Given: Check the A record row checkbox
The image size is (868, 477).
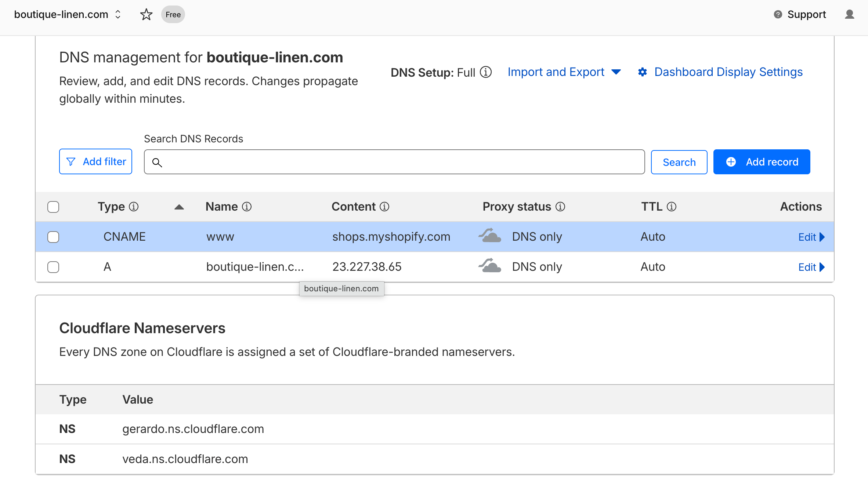Looking at the screenshot, I should (53, 267).
